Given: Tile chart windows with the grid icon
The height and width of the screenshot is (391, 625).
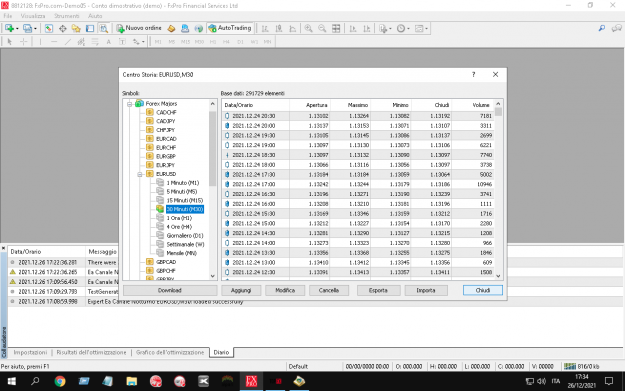Looking at the screenshot, I should [336, 28].
